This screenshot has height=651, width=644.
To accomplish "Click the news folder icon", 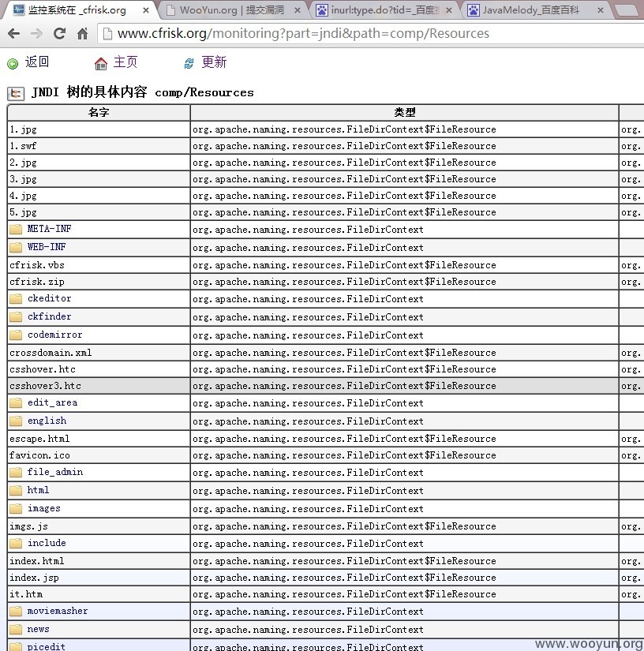I will [16, 630].
